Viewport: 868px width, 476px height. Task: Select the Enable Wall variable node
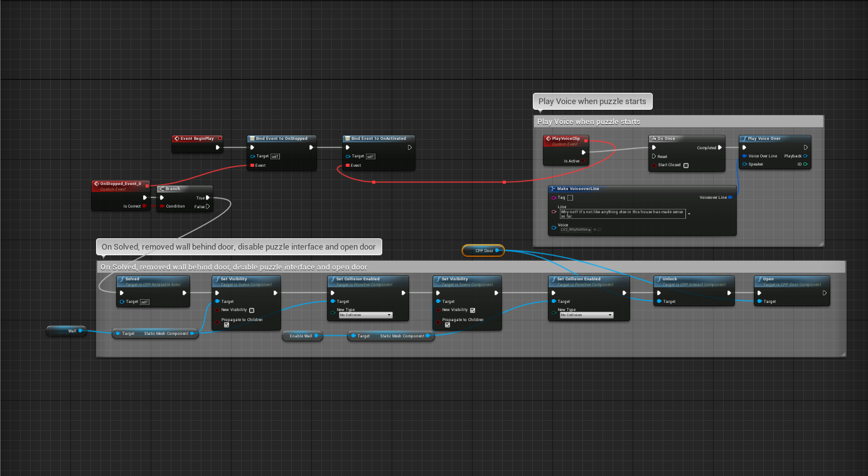[301, 336]
